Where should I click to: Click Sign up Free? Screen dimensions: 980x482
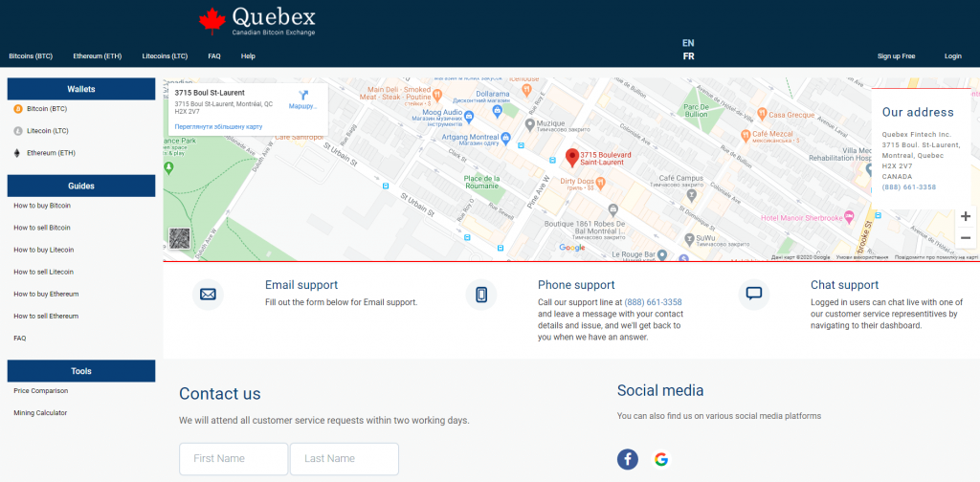click(x=896, y=56)
